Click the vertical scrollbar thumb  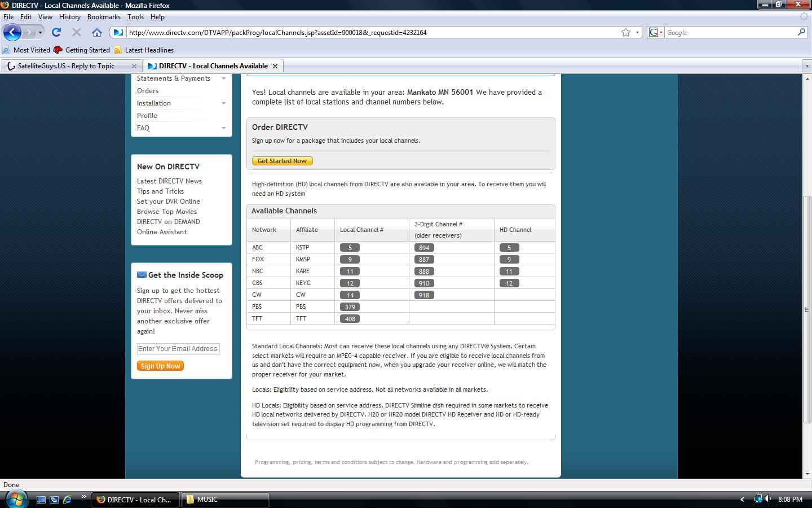coord(807,309)
